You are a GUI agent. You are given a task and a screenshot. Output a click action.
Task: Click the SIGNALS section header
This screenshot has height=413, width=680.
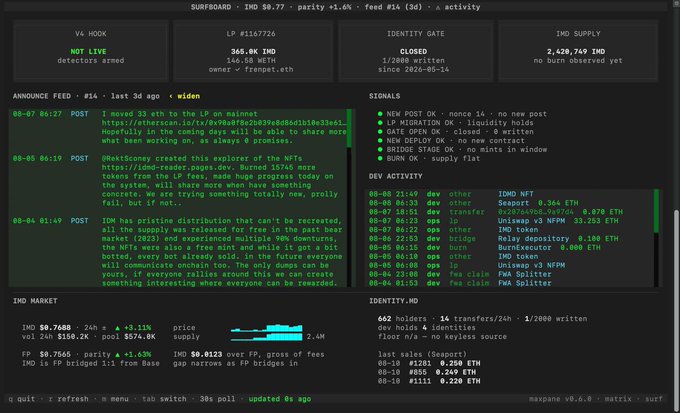click(385, 96)
